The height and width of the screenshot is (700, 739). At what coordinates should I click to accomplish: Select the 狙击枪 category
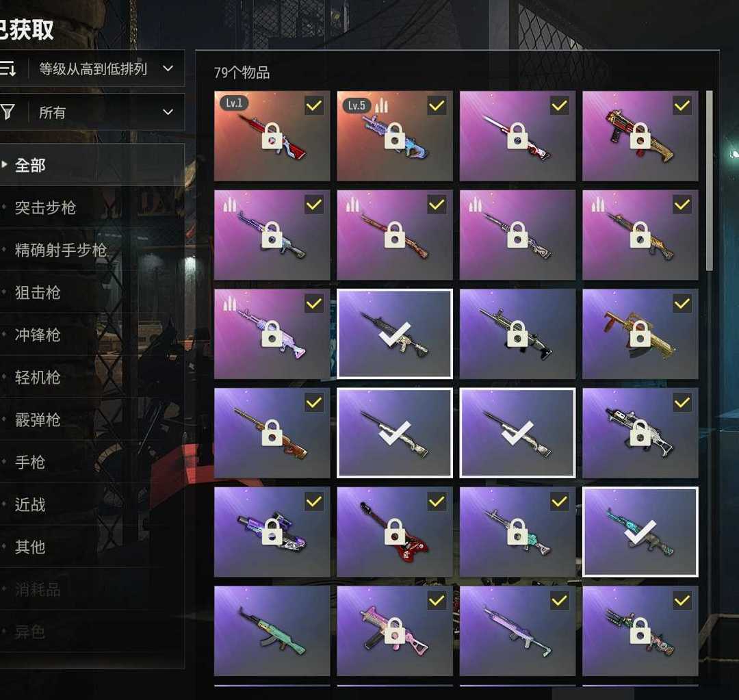point(38,293)
